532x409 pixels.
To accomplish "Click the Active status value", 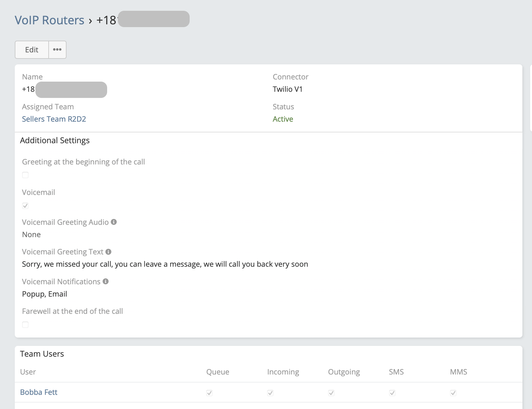I will (x=283, y=119).
